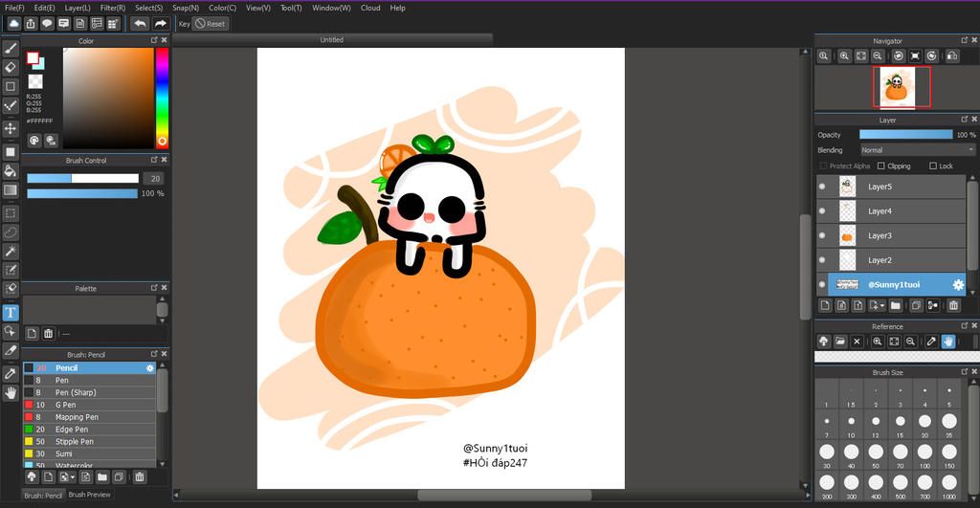The height and width of the screenshot is (508, 980).
Task: Zoom out in the Navigator panel
Action: 878,56
